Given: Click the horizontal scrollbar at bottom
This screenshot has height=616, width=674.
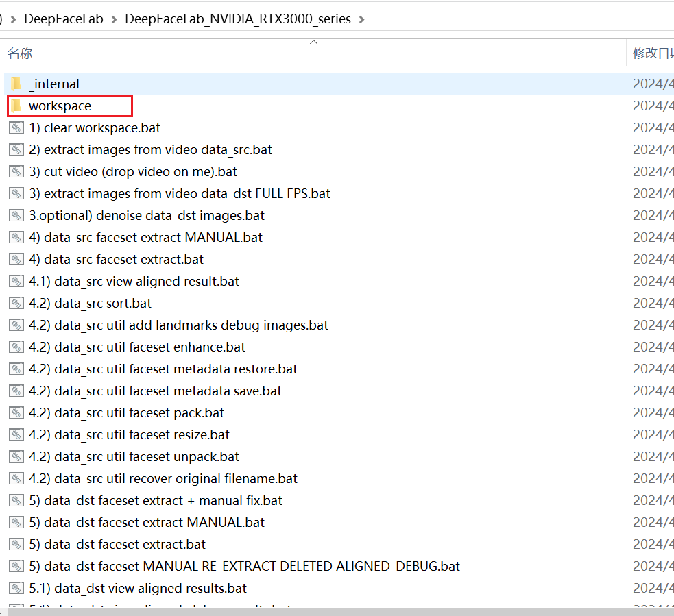Looking at the screenshot, I should [x=341, y=612].
